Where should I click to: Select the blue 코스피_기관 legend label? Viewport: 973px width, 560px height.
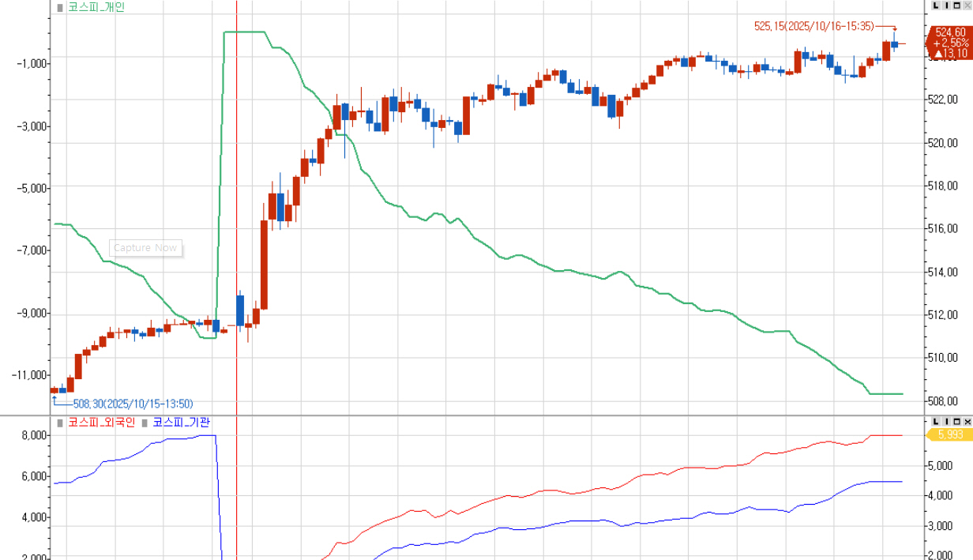pos(181,423)
